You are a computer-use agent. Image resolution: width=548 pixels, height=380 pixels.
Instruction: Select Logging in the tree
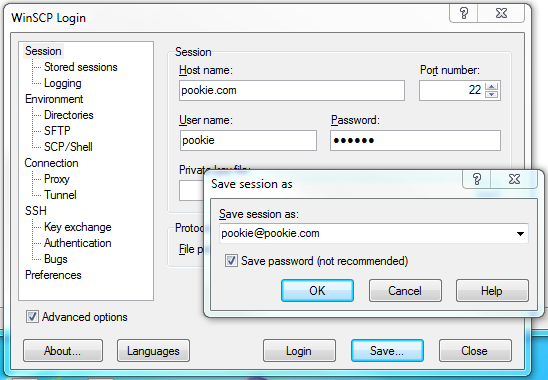click(x=63, y=83)
